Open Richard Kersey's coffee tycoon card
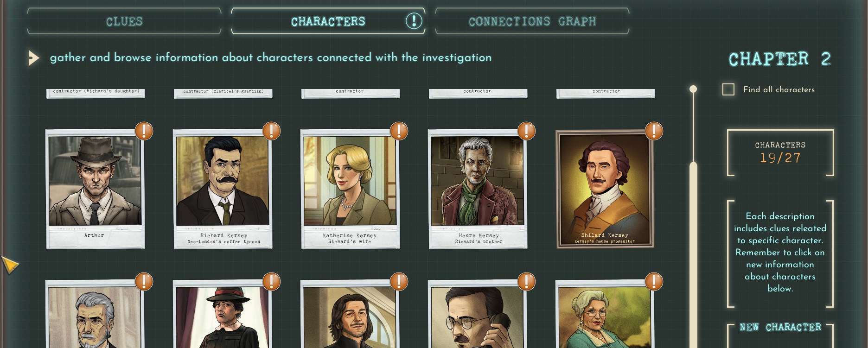 [x=223, y=189]
